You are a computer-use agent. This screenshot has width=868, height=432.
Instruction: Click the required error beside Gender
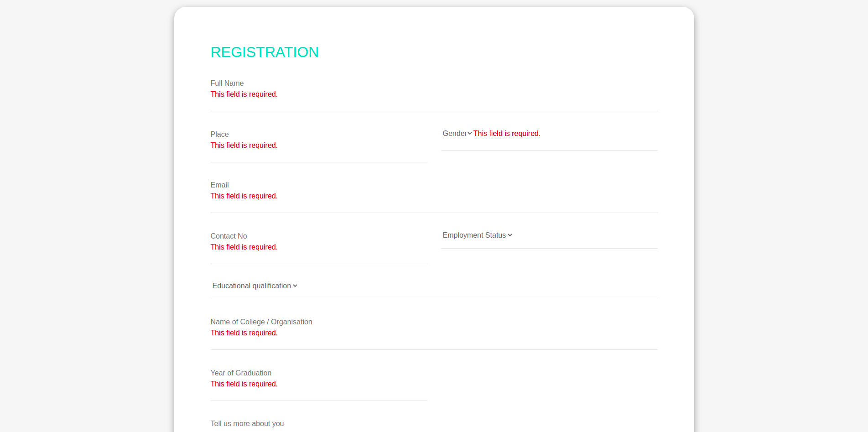coord(507,134)
